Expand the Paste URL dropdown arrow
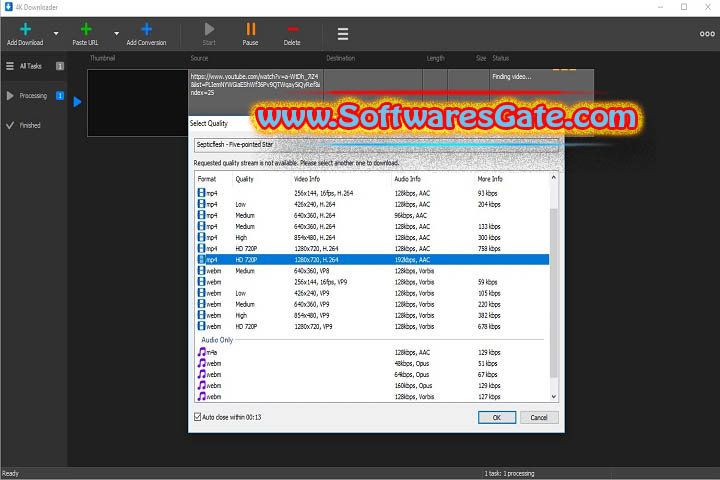 (x=117, y=34)
